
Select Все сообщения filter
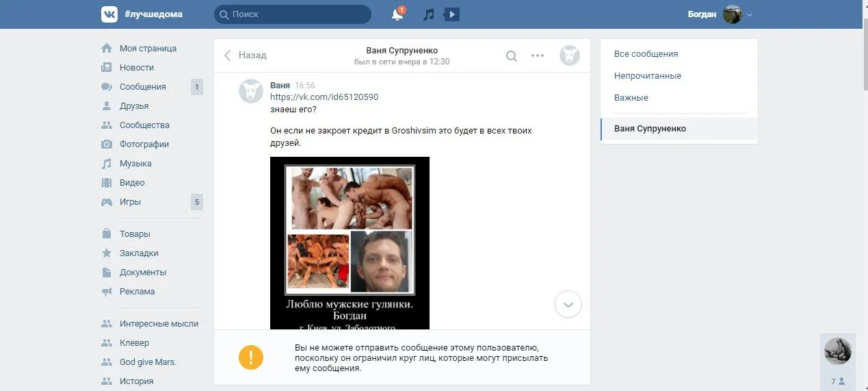click(646, 54)
